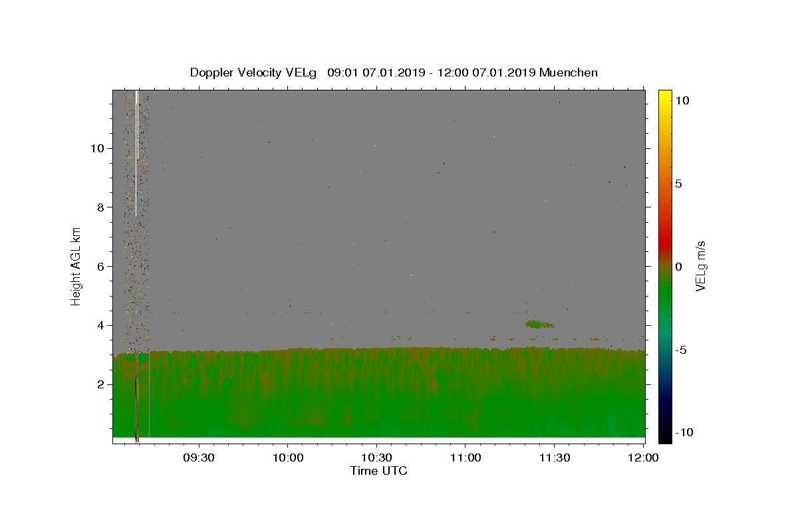798x532 pixels.
Task: Click the '12:00' time axis label
Action: [x=643, y=458]
